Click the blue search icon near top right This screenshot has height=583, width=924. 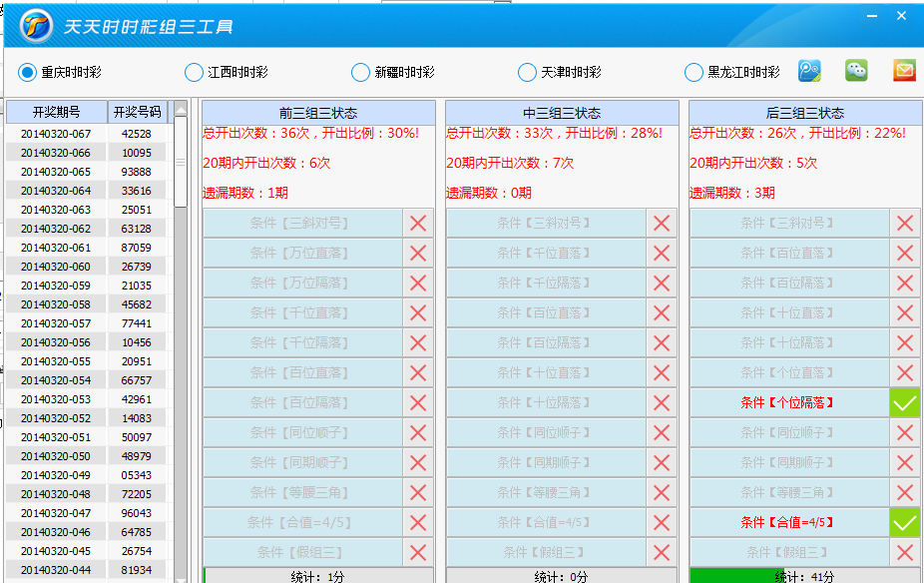tap(809, 70)
